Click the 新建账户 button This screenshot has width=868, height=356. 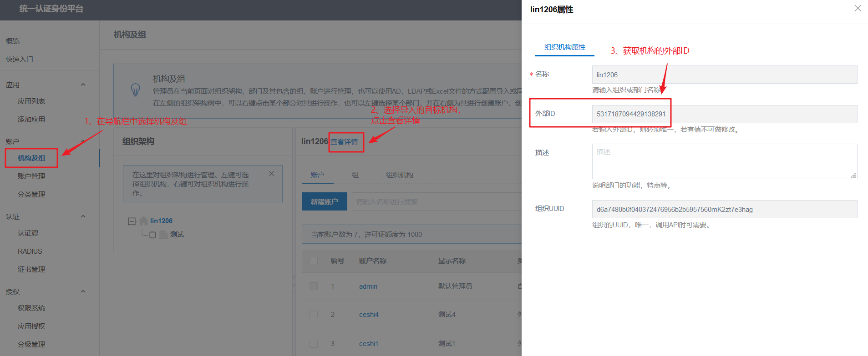[x=325, y=201]
